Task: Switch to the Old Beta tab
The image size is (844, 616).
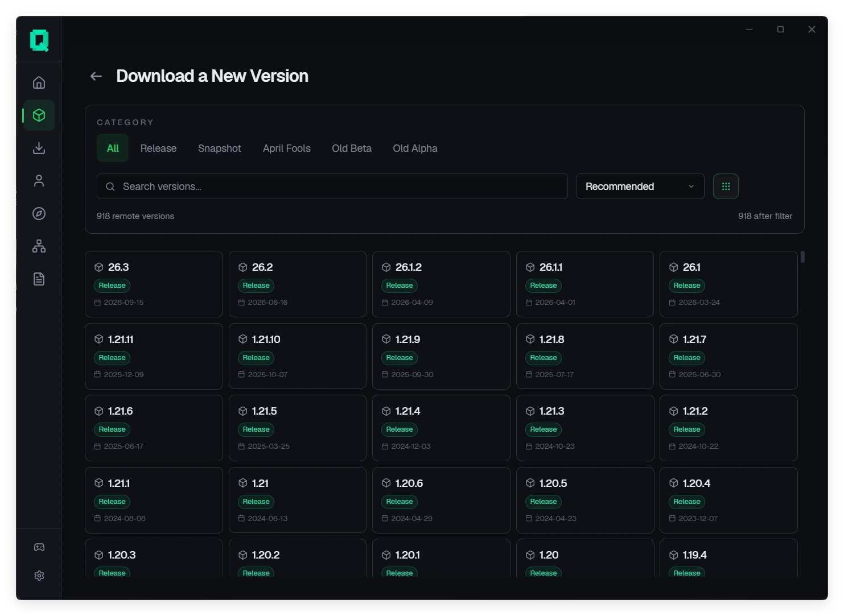Action: click(352, 148)
